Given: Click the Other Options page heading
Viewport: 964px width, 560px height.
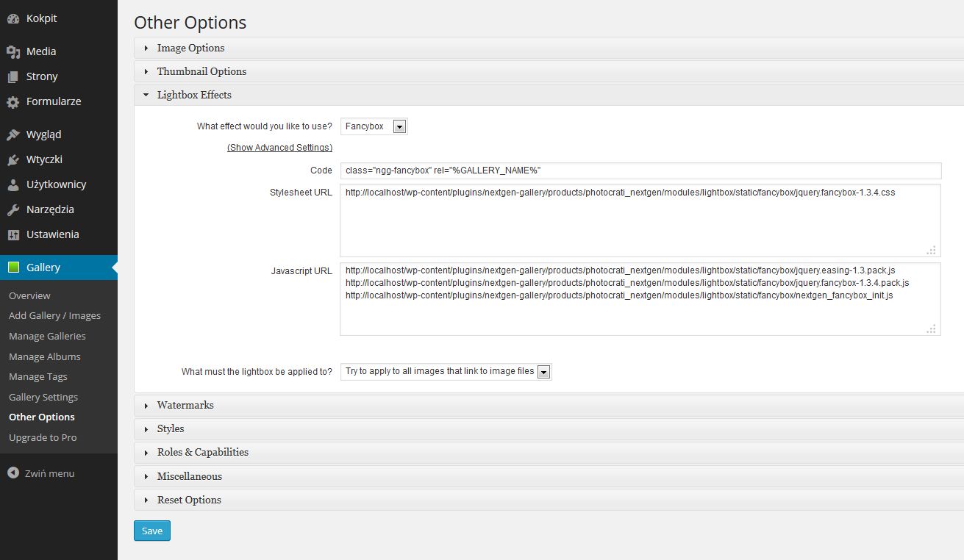Looking at the screenshot, I should tap(190, 23).
